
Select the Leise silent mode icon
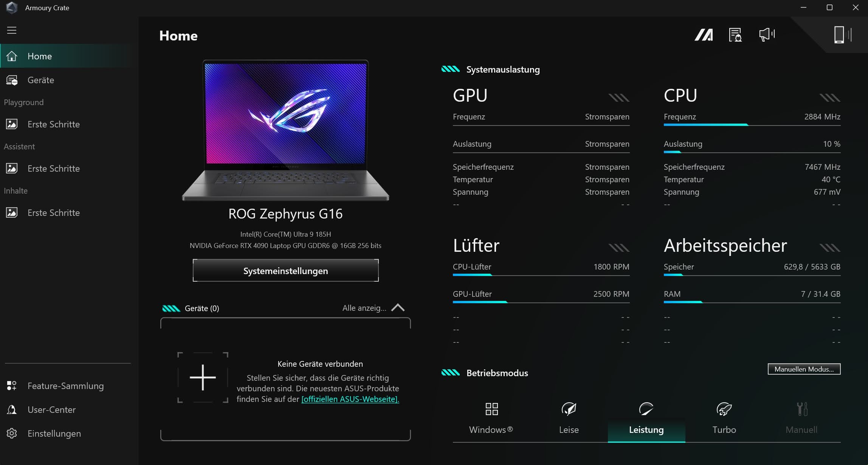(569, 409)
